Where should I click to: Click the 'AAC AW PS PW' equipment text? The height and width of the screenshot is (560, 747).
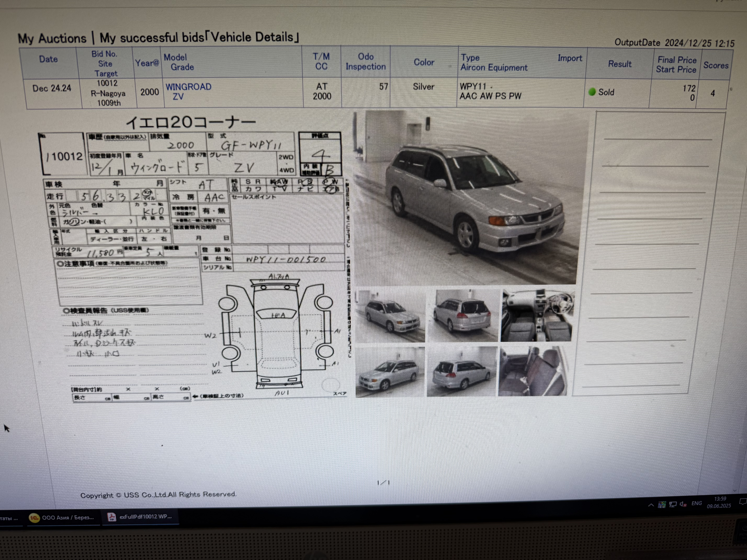pos(490,96)
